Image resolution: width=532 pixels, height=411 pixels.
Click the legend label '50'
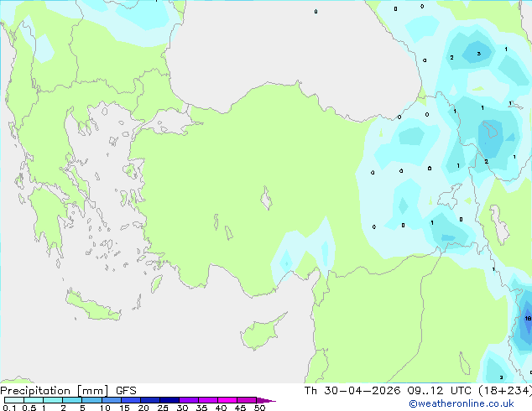[259, 408]
